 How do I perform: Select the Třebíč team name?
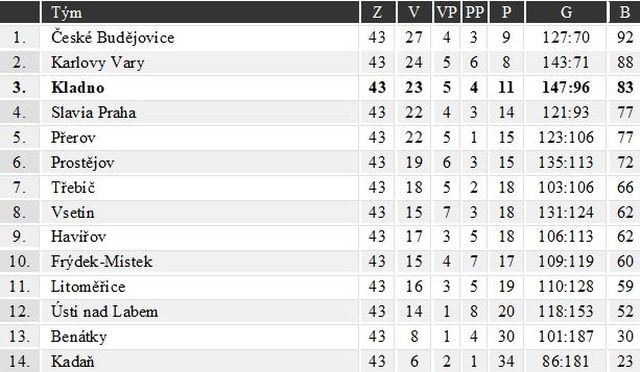click(73, 187)
